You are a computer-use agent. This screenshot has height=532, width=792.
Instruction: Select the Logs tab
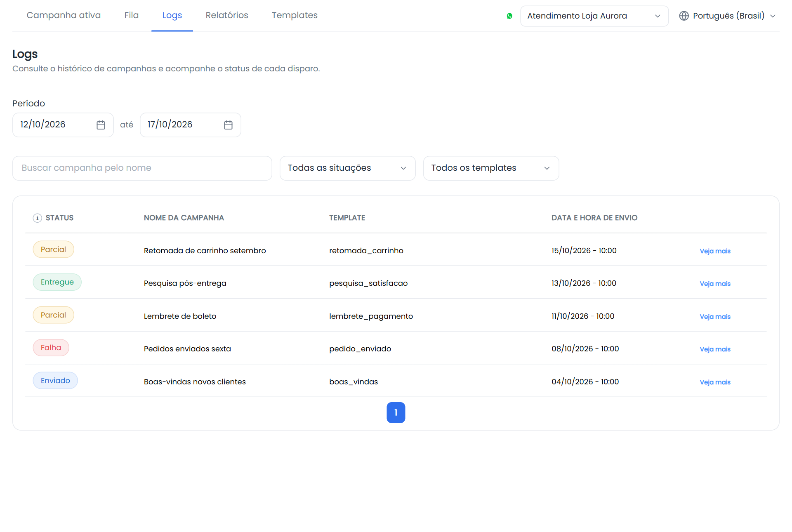click(172, 15)
